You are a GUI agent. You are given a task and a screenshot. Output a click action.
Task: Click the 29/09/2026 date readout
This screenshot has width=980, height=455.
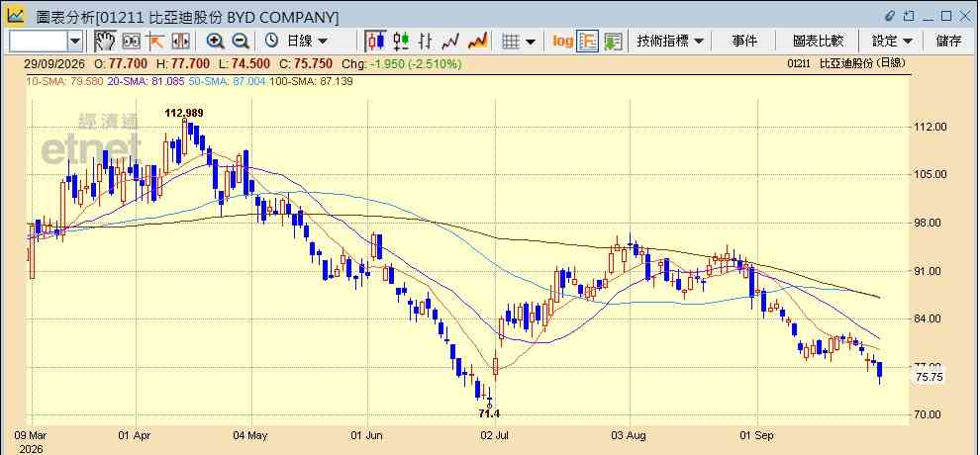[x=55, y=63]
